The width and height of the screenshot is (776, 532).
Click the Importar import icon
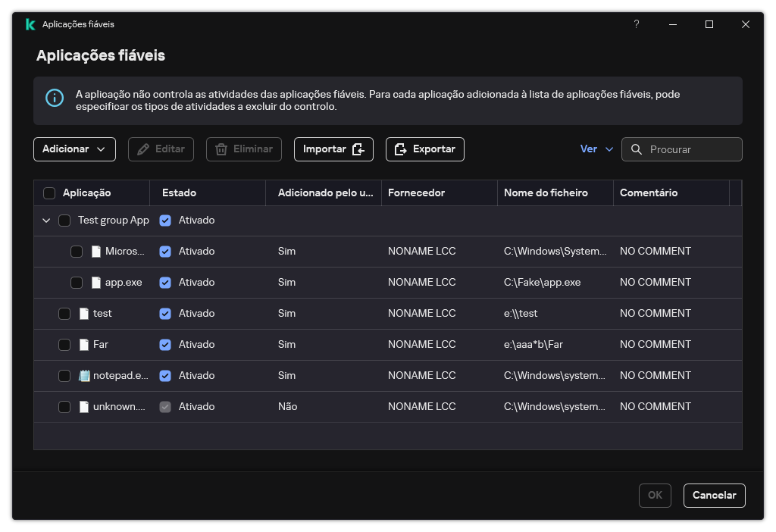[x=358, y=149]
